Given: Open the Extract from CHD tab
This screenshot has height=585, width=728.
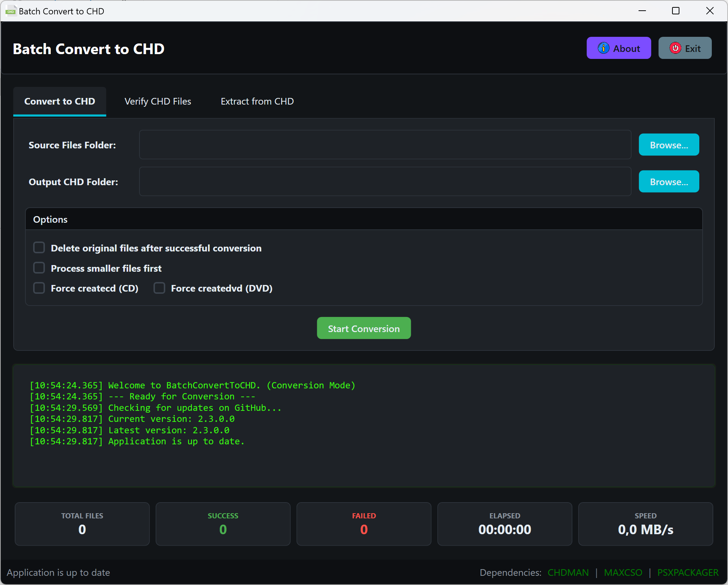Looking at the screenshot, I should (257, 101).
